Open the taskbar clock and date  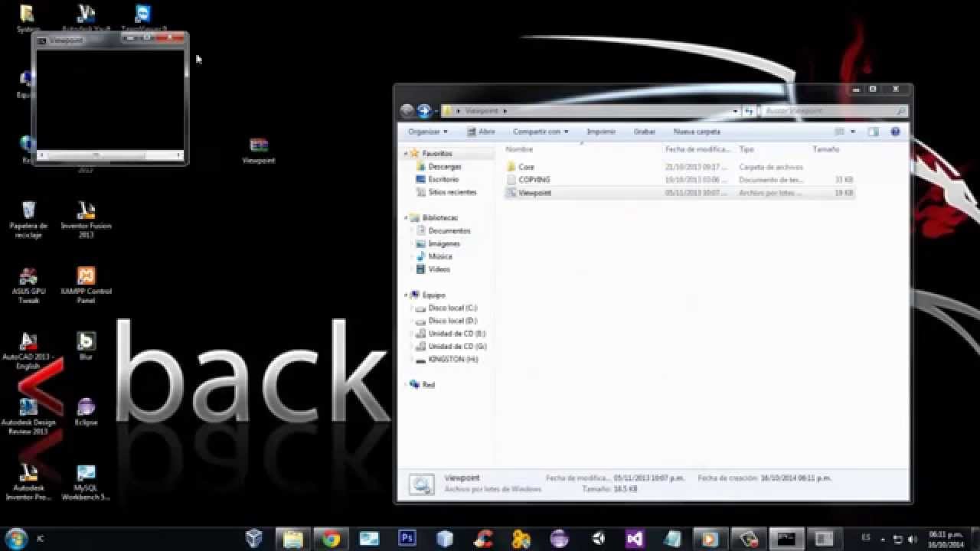(946, 539)
